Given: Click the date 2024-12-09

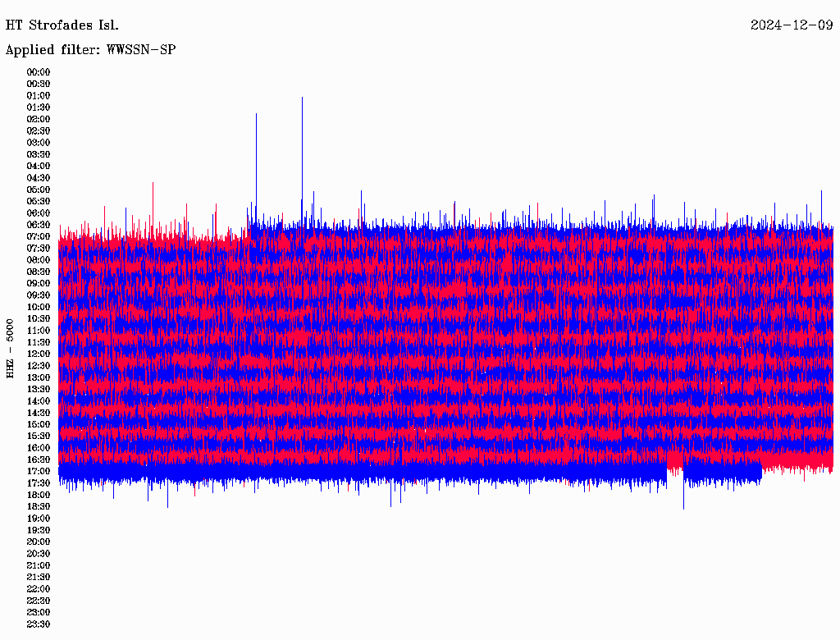Looking at the screenshot, I should point(792,25).
